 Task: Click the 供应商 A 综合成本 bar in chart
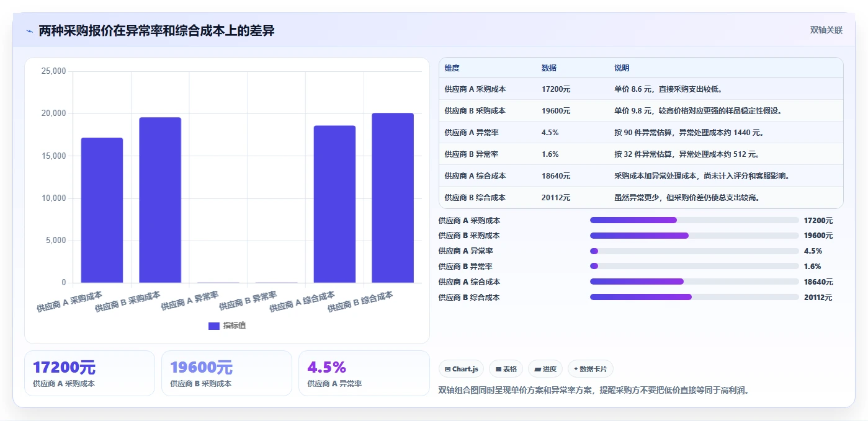coord(334,204)
